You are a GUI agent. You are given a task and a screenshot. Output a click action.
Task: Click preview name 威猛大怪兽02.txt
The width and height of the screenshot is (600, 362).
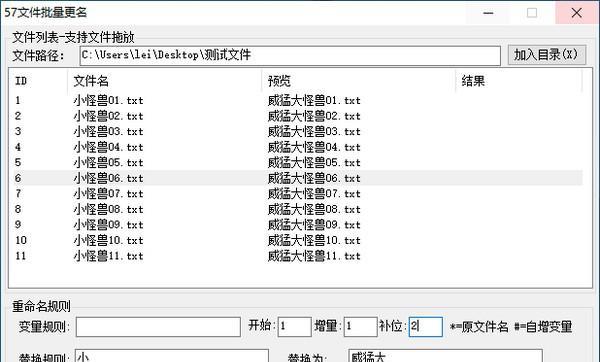click(314, 116)
